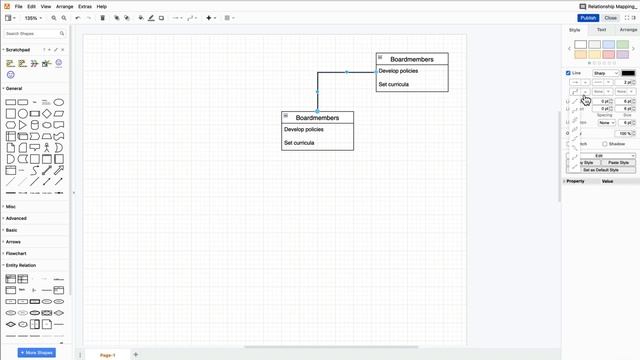Click the More Shapes button
This screenshot has width=640, height=360.
tap(37, 353)
